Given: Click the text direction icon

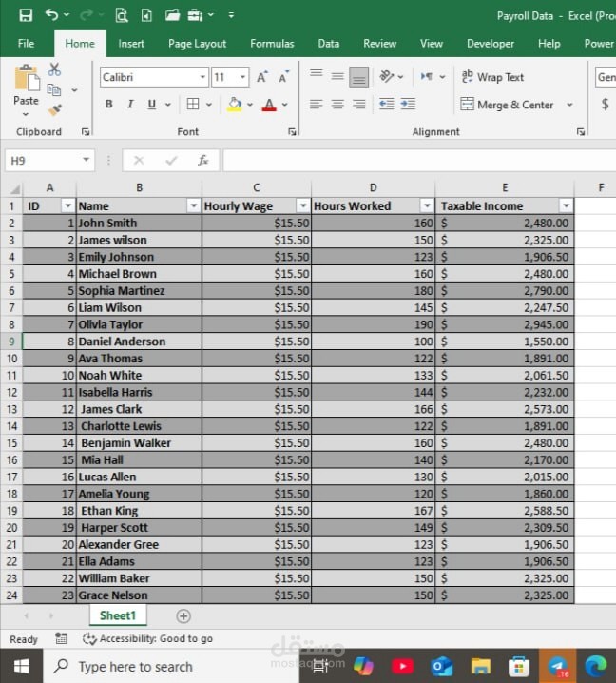Looking at the screenshot, I should click(427, 77).
